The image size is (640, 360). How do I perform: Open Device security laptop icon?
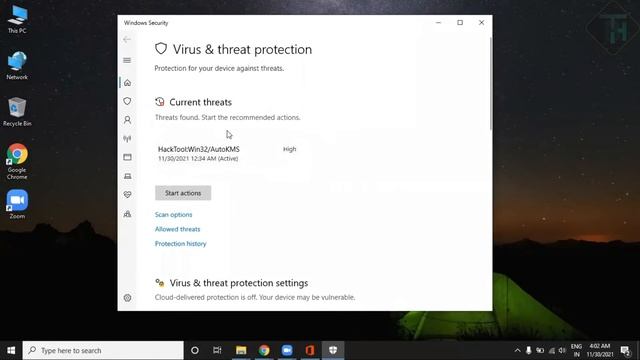coord(127,176)
